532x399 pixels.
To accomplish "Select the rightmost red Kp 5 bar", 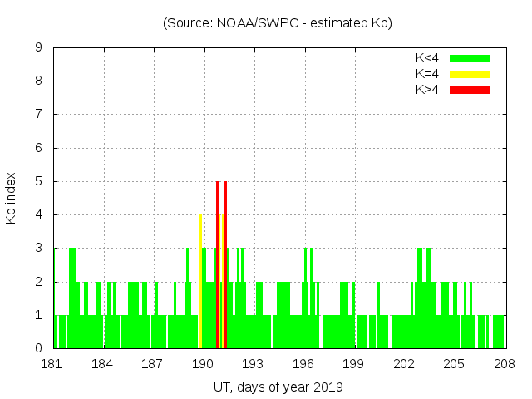I will 225,264.
